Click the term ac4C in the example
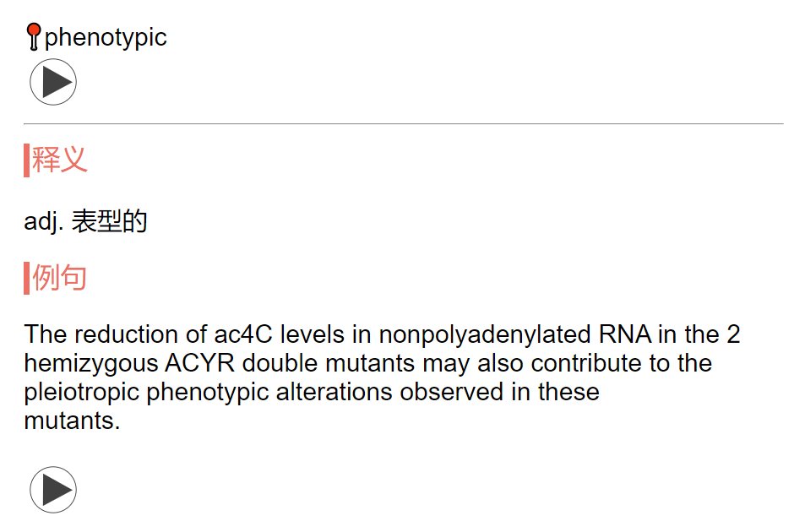 pos(242,335)
